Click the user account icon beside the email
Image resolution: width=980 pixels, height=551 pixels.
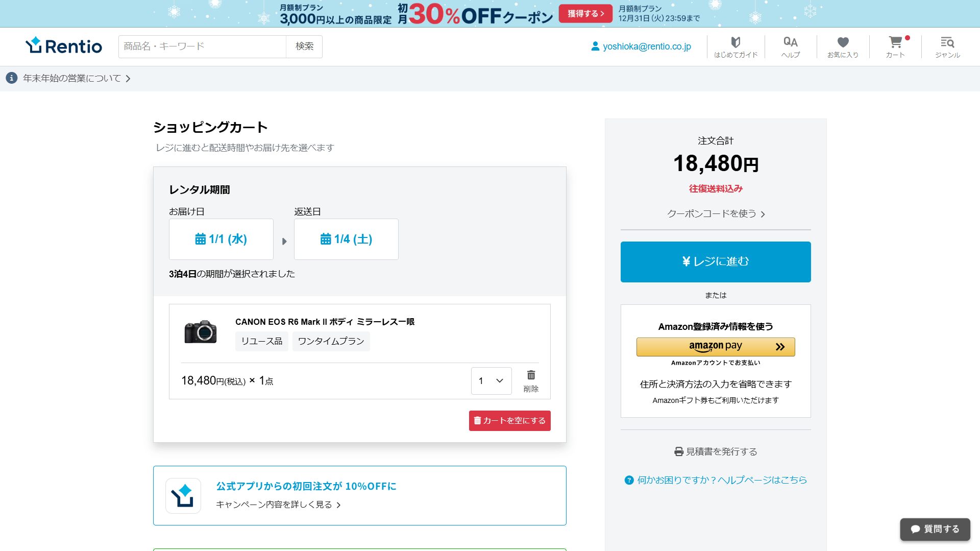(x=595, y=46)
